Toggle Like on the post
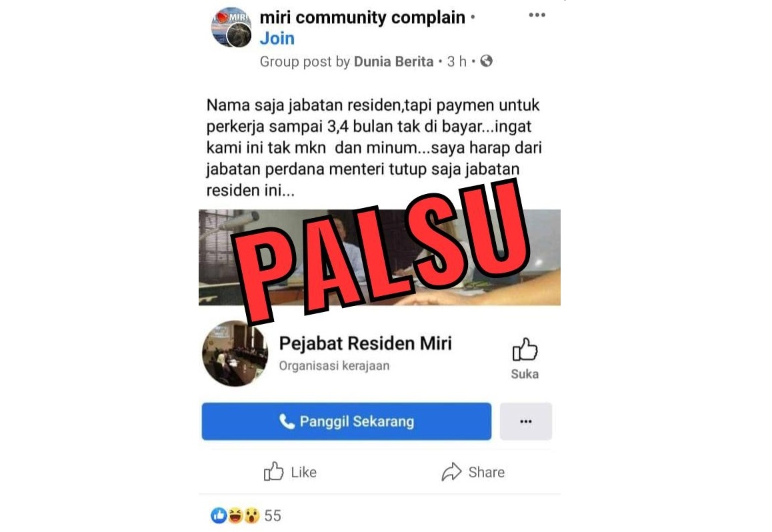 (290, 472)
